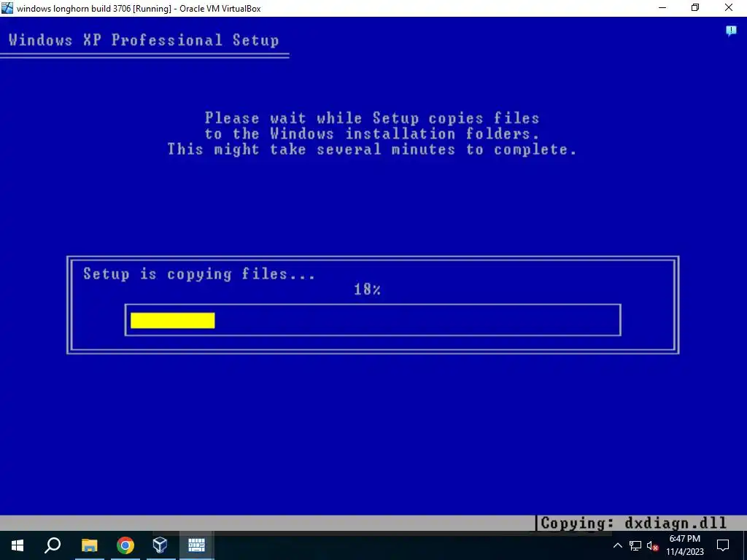
Task: Open the Action Center notifications icon
Action: click(x=723, y=545)
